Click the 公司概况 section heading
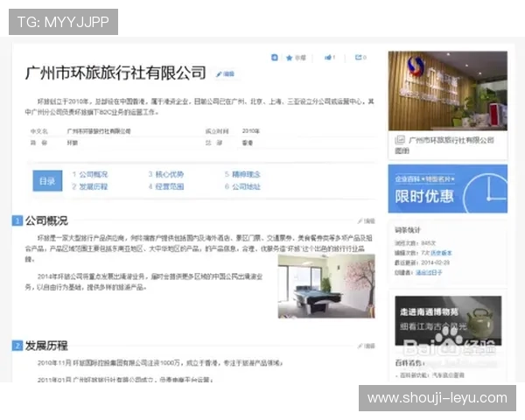This screenshot has height=420, width=525. coord(46,220)
